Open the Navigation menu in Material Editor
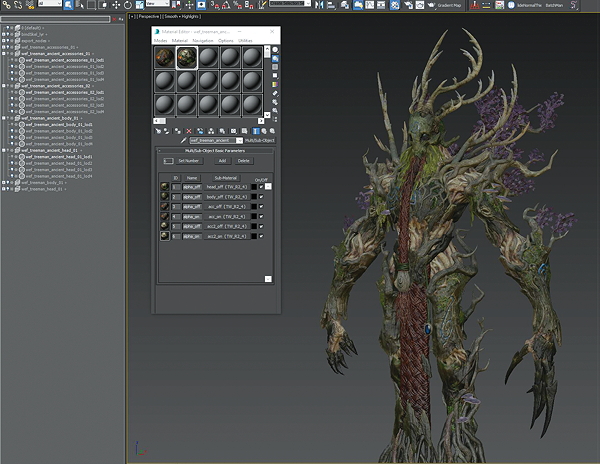 pos(202,41)
